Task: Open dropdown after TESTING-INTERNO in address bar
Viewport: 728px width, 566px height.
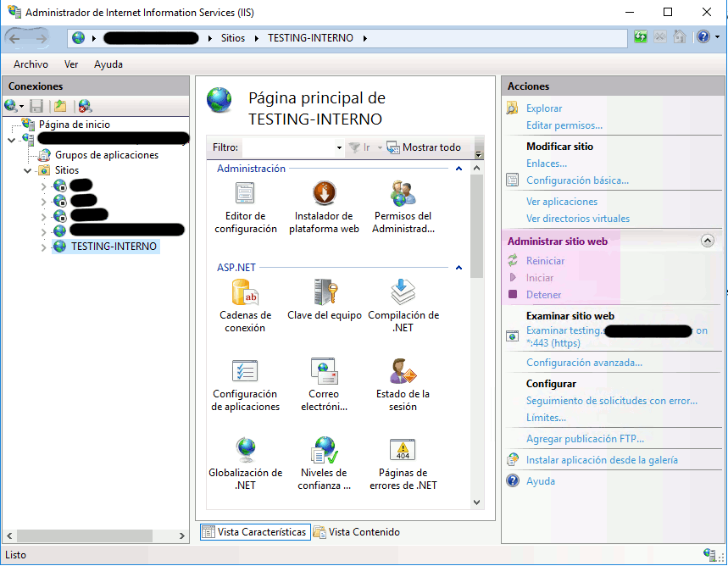Action: coord(365,38)
